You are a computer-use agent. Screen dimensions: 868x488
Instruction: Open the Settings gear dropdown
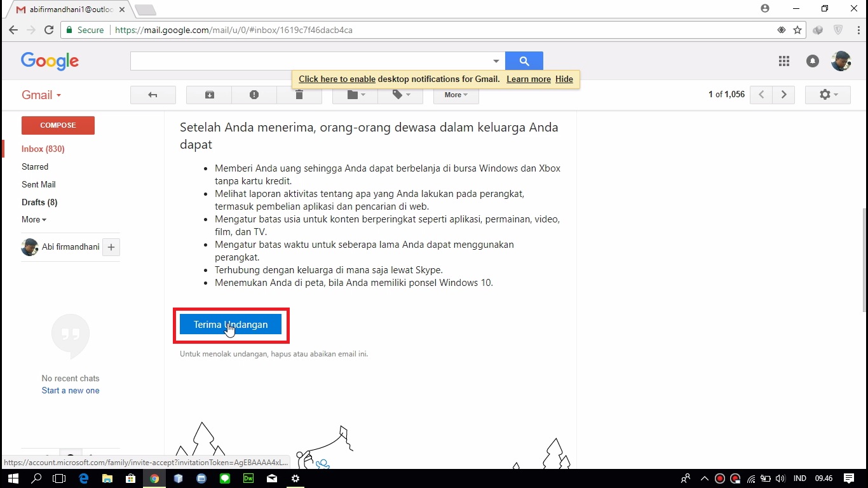click(x=827, y=95)
